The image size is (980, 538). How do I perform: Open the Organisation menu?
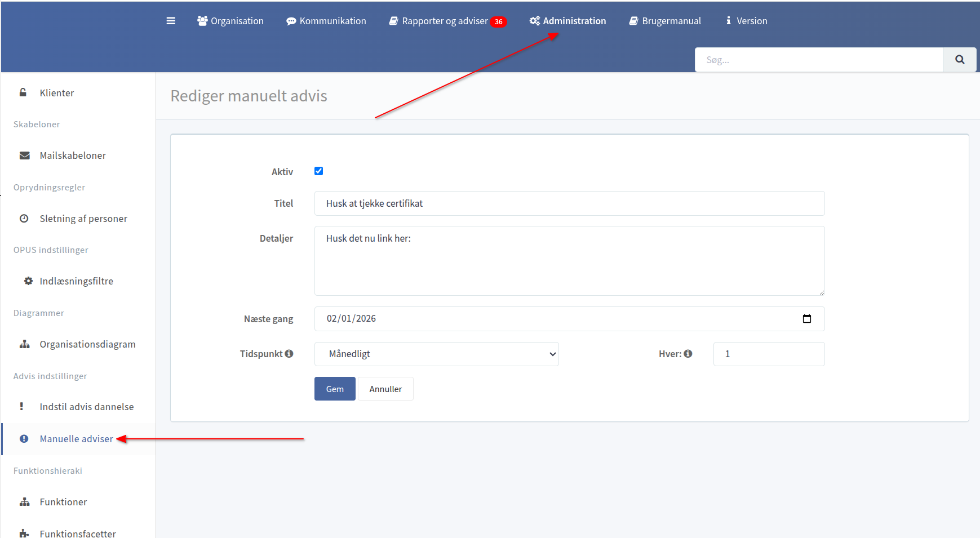pyautogui.click(x=230, y=21)
